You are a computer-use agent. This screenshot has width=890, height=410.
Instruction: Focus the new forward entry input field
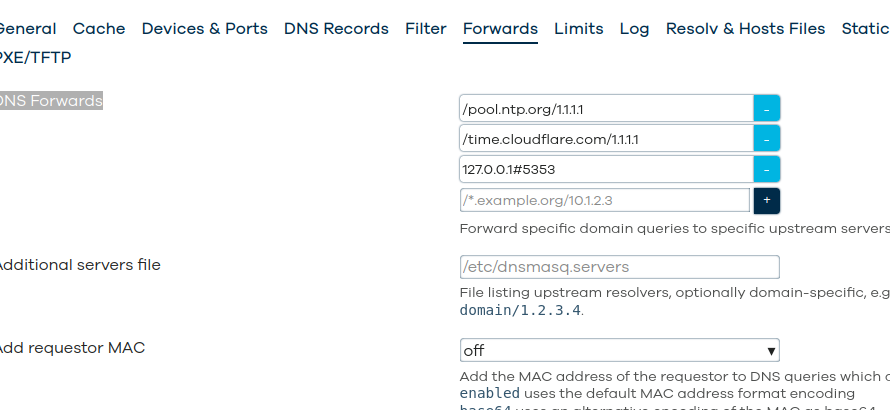(x=604, y=200)
